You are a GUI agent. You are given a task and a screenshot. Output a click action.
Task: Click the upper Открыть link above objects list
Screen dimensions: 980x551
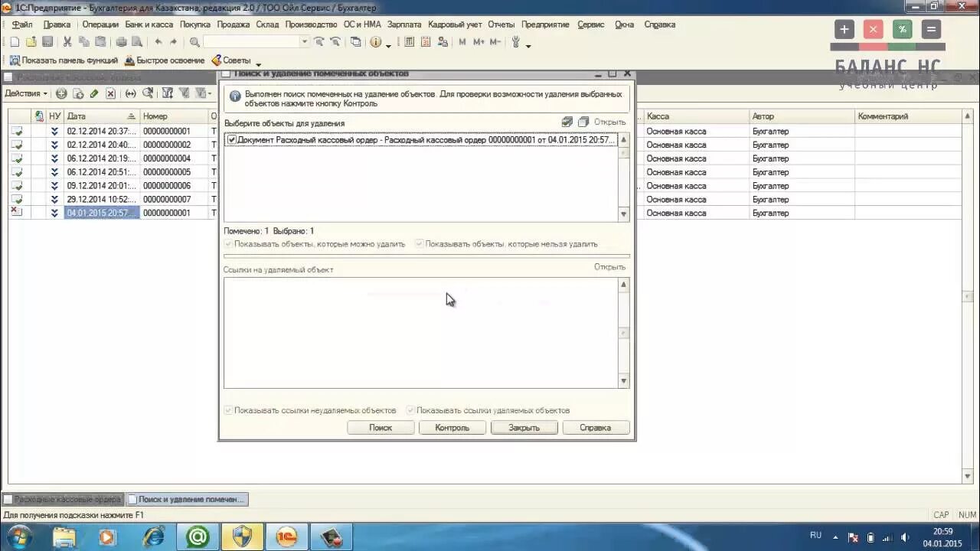pyautogui.click(x=609, y=122)
